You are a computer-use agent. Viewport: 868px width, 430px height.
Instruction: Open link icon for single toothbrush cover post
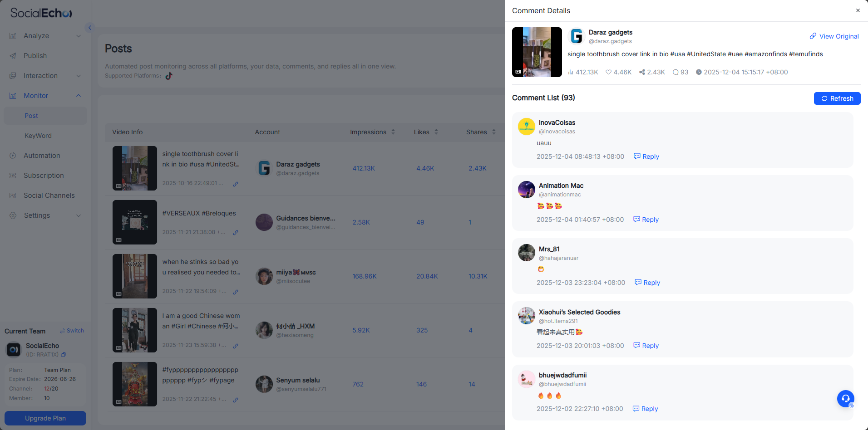[236, 184]
